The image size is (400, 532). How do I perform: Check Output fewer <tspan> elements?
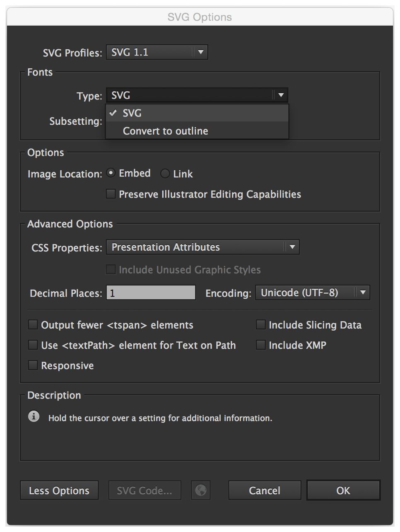tap(33, 324)
